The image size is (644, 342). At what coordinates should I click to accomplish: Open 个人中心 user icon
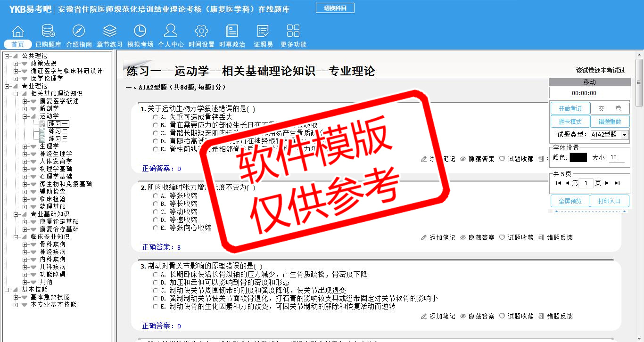(171, 32)
